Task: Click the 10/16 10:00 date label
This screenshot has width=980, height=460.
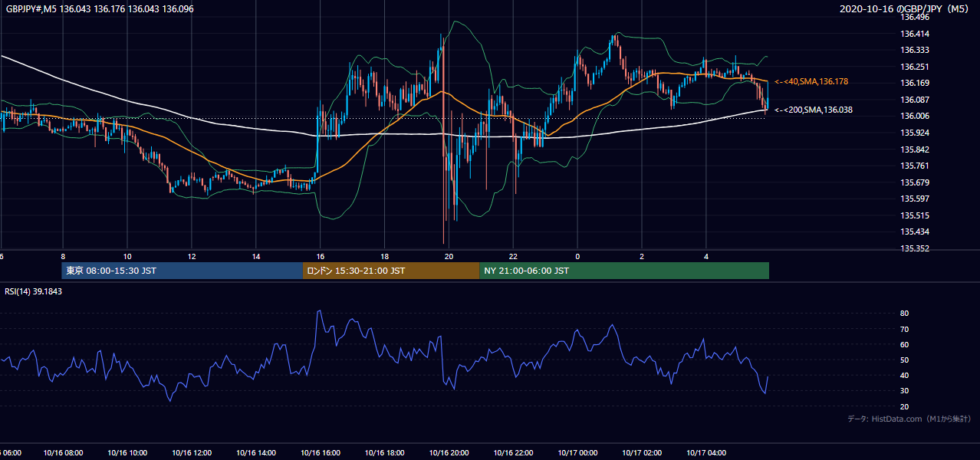Action: point(128,453)
